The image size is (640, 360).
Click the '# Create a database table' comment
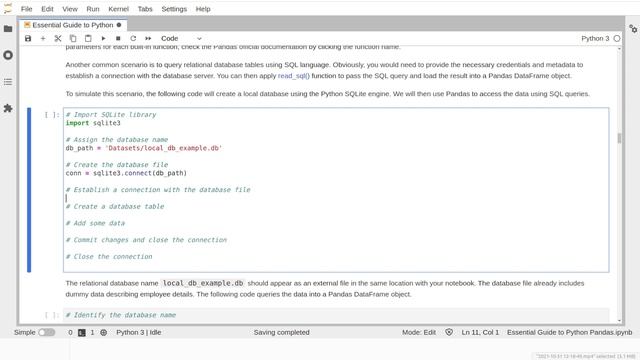click(115, 207)
